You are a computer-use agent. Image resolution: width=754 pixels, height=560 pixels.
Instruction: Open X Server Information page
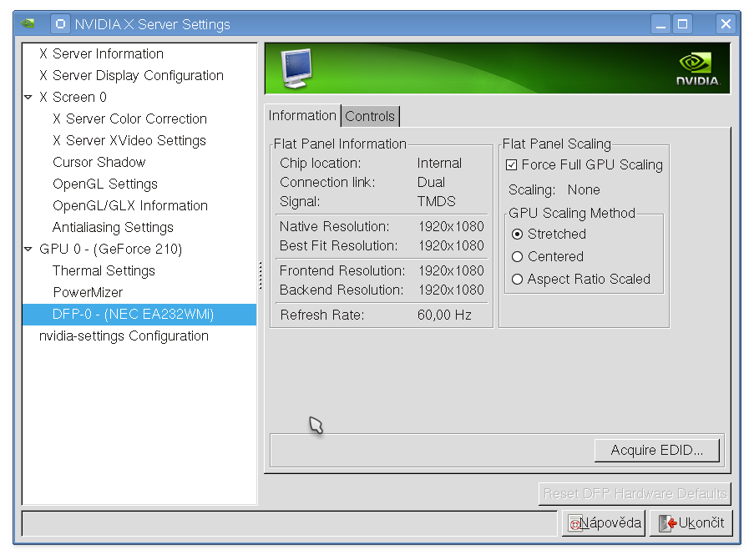pyautogui.click(x=139, y=54)
